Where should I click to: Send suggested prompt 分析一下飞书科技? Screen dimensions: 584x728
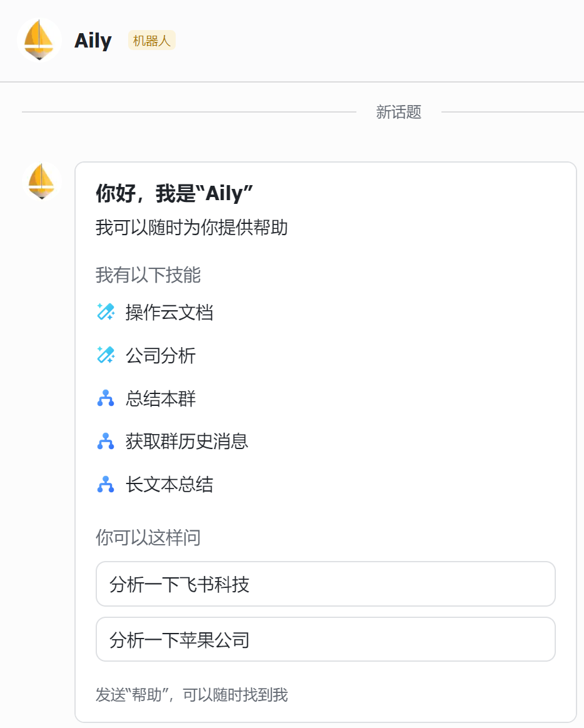[x=325, y=584]
